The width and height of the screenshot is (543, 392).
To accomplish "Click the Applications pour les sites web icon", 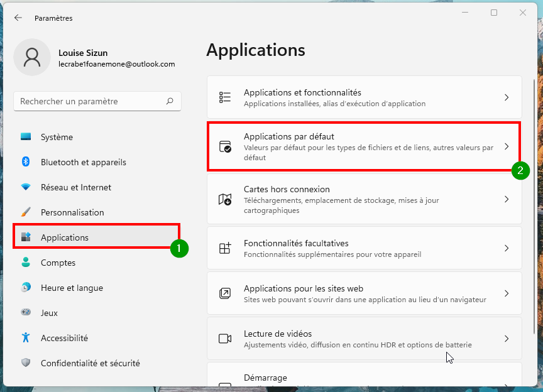I will coord(225,293).
